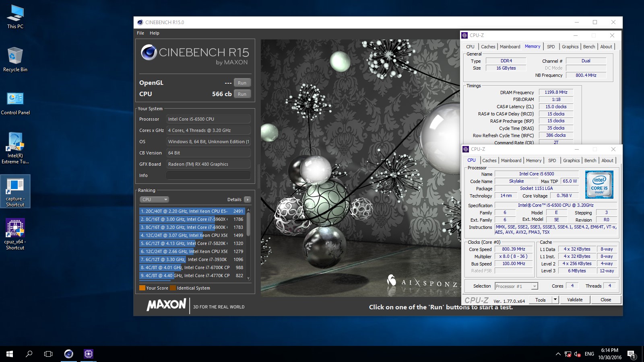The image size is (644, 362).
Task: Click the Intel Core i5 logo badge
Action: pos(599,185)
